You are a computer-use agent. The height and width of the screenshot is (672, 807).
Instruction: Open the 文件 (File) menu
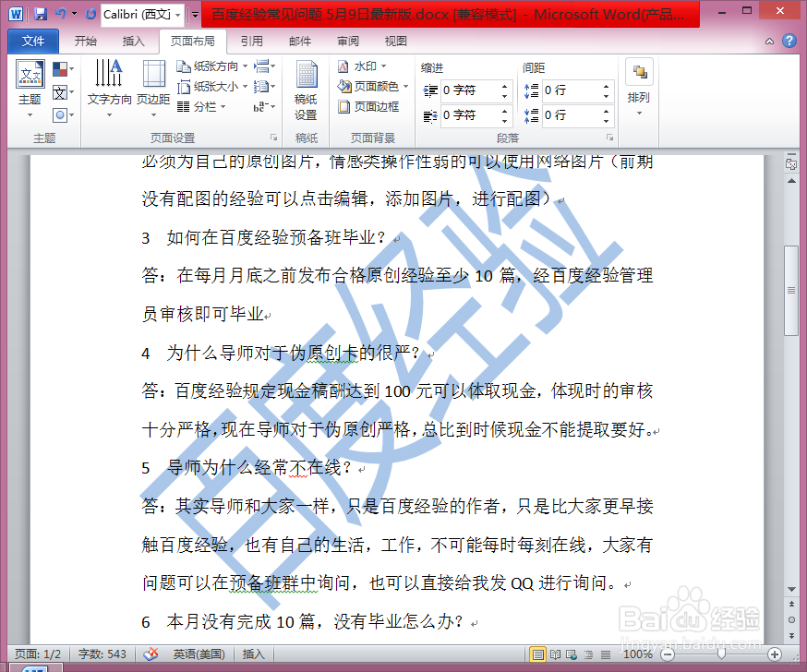pos(33,41)
